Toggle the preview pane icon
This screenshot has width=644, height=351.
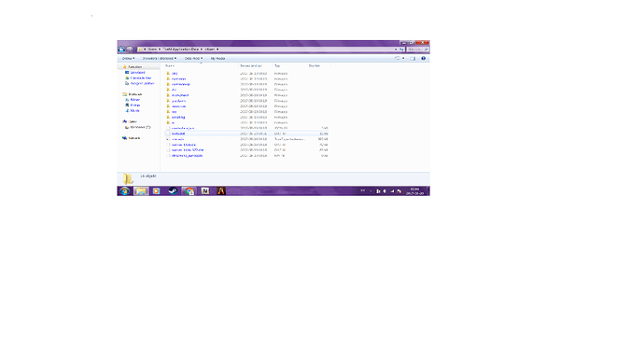pyautogui.click(x=413, y=59)
